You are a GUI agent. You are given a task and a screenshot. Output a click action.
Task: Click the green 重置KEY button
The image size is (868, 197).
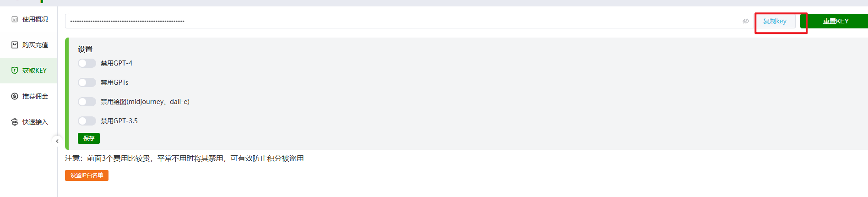(835, 21)
